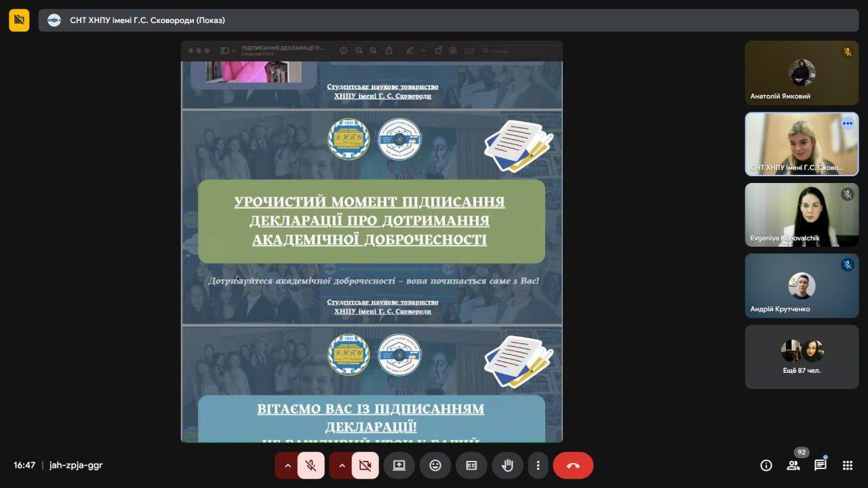Leave the call with the red button
This screenshot has height=488, width=868.
[572, 466]
